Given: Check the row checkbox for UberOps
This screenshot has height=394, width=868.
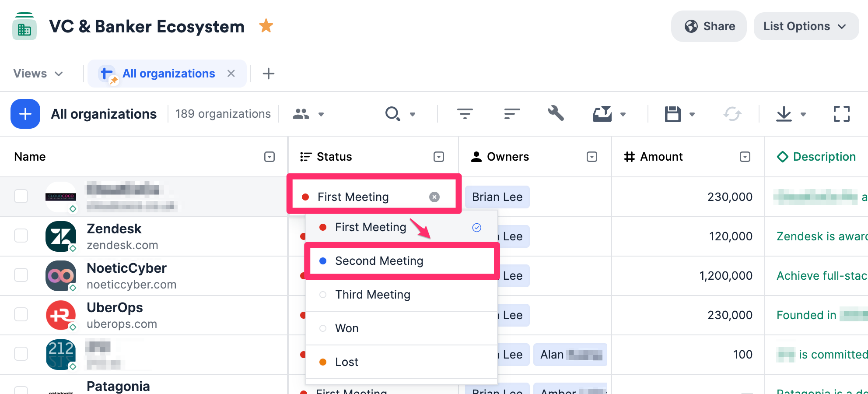Looking at the screenshot, I should pyautogui.click(x=21, y=314).
